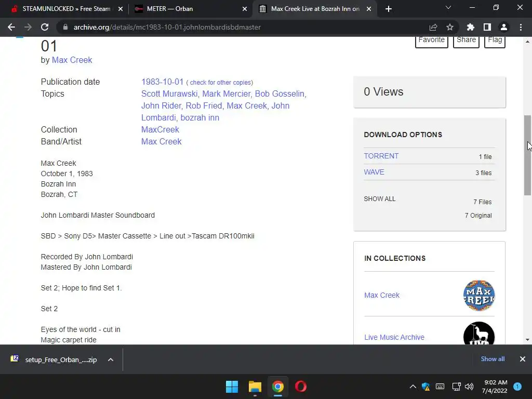Open the Live Music Archive link
The height and width of the screenshot is (399, 532).
[394, 337]
